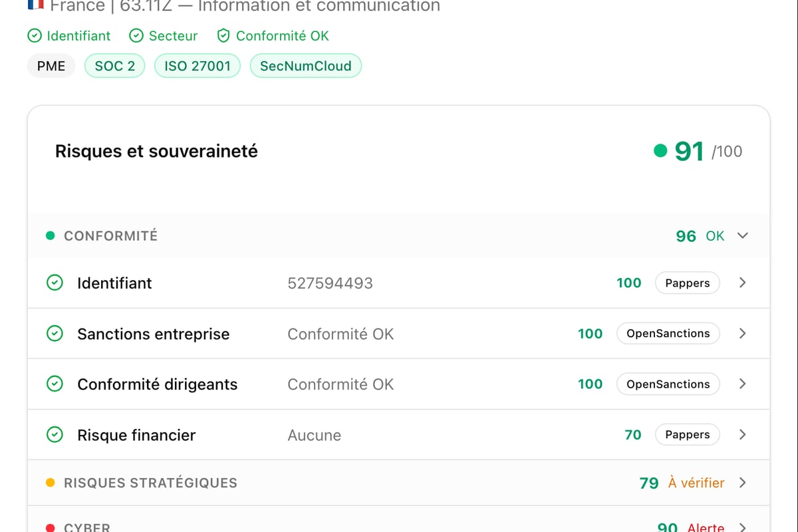Select the SOC 2 certification chip
This screenshot has height=532, width=798.
tap(114, 65)
